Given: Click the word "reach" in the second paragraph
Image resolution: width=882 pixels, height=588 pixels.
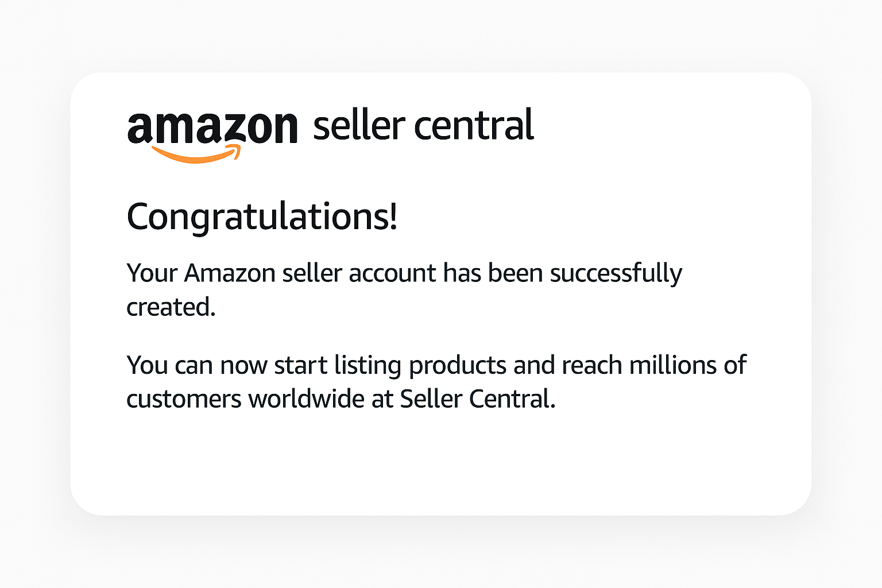Looking at the screenshot, I should coord(591,366).
